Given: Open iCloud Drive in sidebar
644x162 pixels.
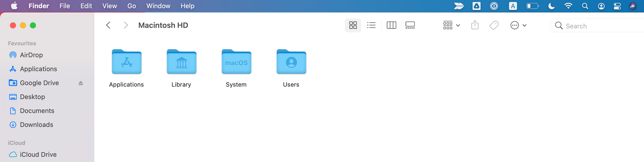Looking at the screenshot, I should [x=38, y=155].
